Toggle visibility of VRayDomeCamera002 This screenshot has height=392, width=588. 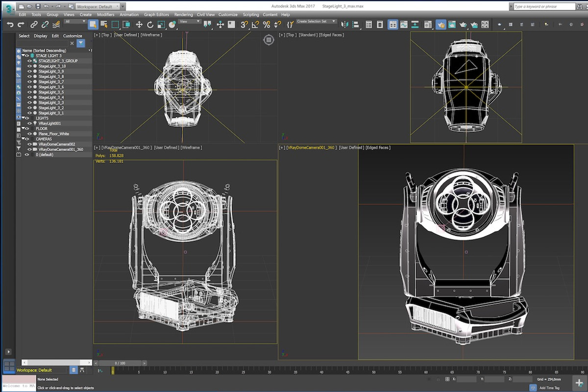pyautogui.click(x=29, y=145)
